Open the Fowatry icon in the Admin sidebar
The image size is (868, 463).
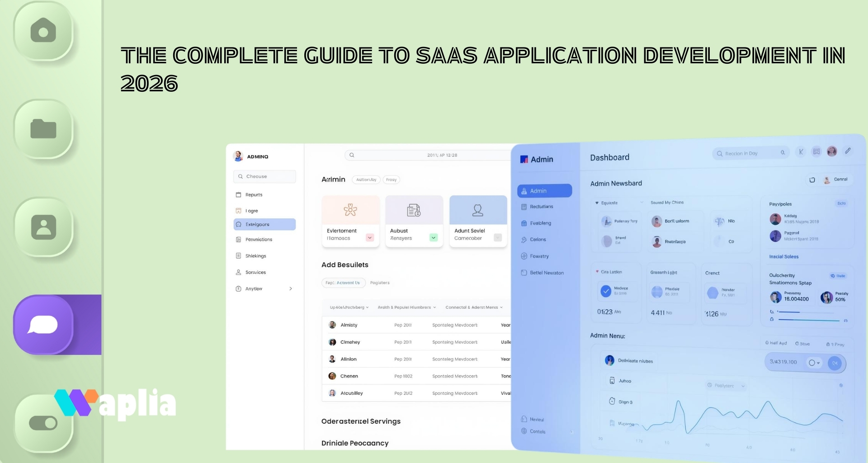(x=524, y=256)
